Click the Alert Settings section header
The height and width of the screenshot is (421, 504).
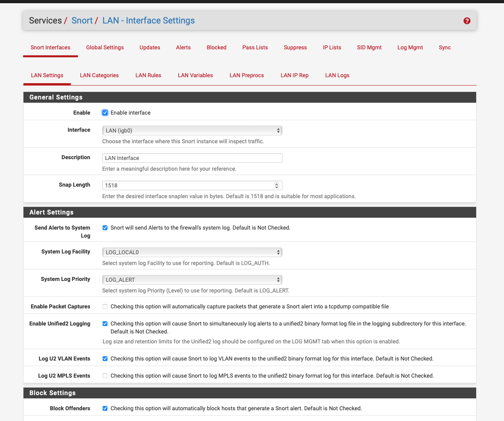point(250,212)
